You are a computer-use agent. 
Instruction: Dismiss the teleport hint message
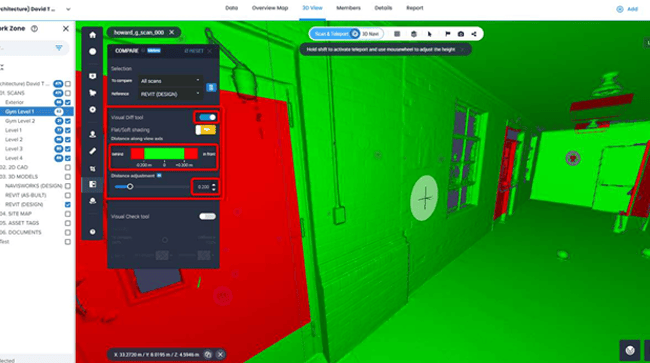[462, 50]
